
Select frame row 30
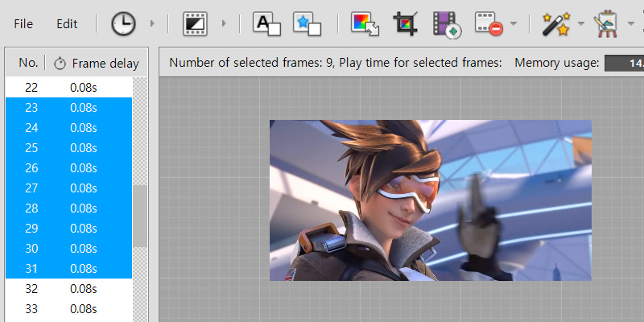(69, 249)
